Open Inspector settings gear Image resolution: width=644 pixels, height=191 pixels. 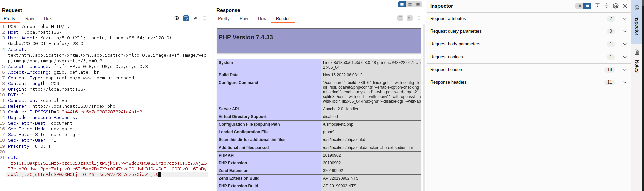(x=616, y=6)
